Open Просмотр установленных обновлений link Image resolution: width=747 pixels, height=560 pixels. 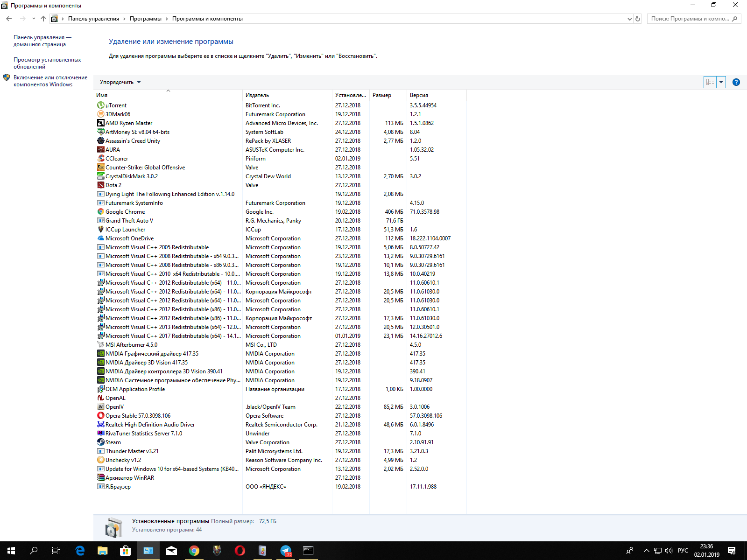47,63
